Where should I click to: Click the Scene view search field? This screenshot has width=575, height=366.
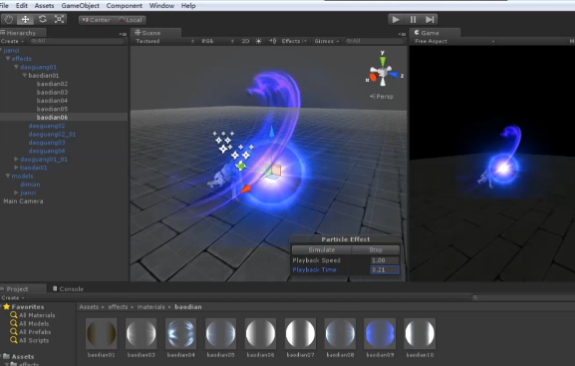pos(373,41)
